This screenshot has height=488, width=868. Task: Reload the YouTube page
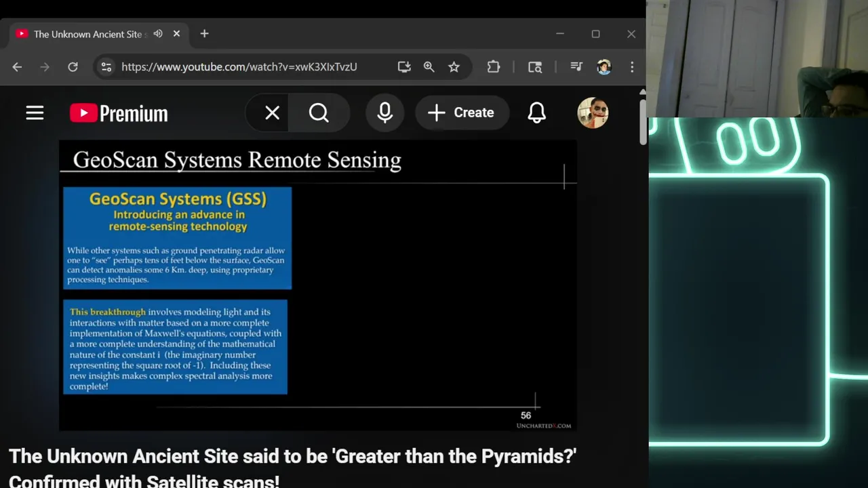click(x=73, y=67)
